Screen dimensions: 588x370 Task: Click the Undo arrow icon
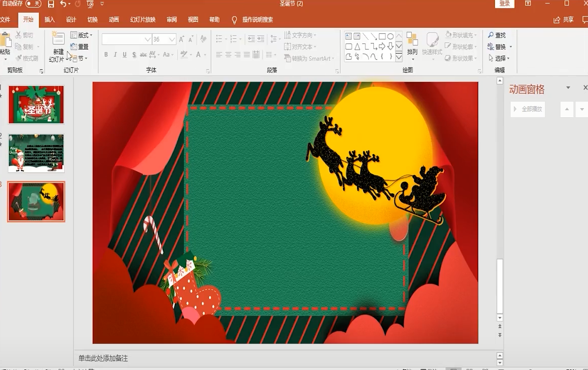click(x=63, y=4)
